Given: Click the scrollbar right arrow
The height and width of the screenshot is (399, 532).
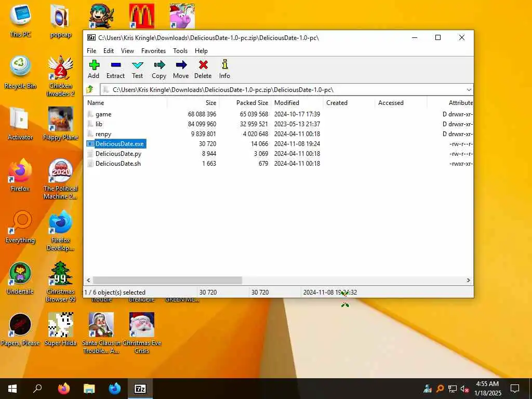Looking at the screenshot, I should (x=468, y=280).
